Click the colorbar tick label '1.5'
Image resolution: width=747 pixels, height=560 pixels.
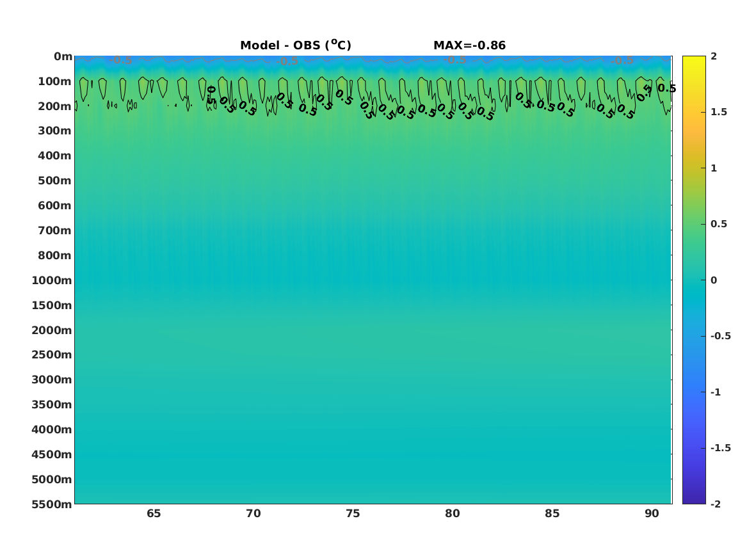pos(719,112)
